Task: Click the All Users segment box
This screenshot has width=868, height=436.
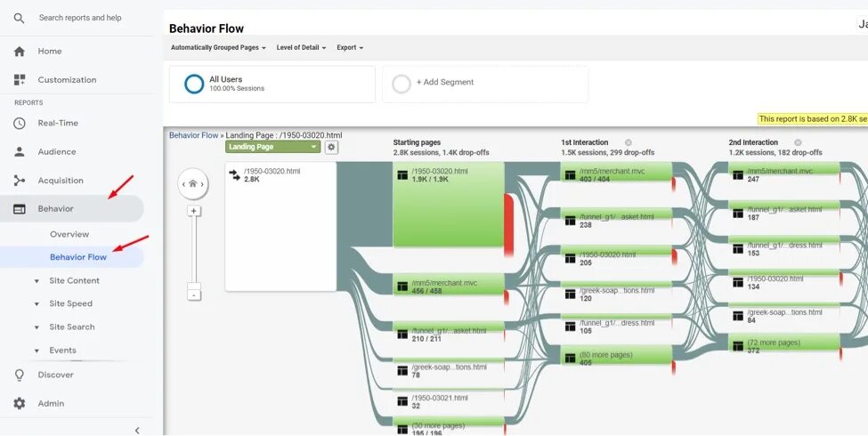Action: (x=272, y=85)
